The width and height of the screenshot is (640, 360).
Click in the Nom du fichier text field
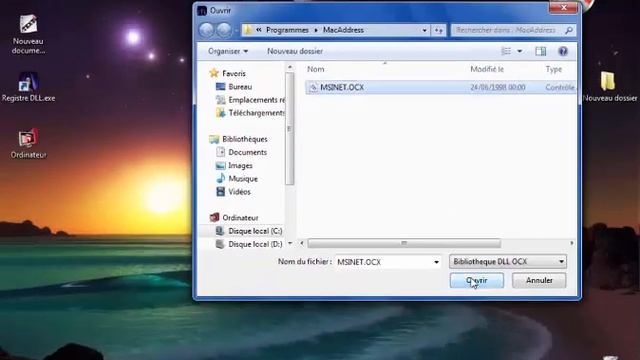[x=383, y=262]
